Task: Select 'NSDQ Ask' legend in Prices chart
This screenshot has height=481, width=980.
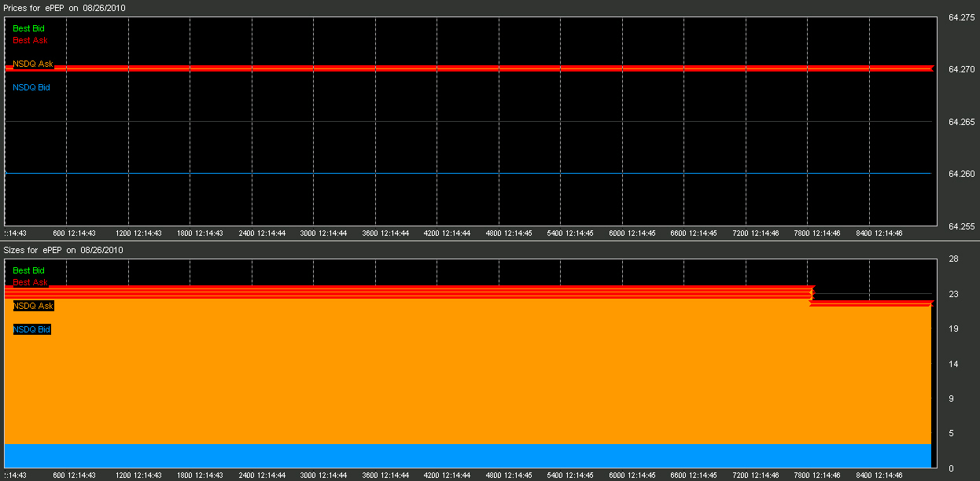Action: point(33,64)
